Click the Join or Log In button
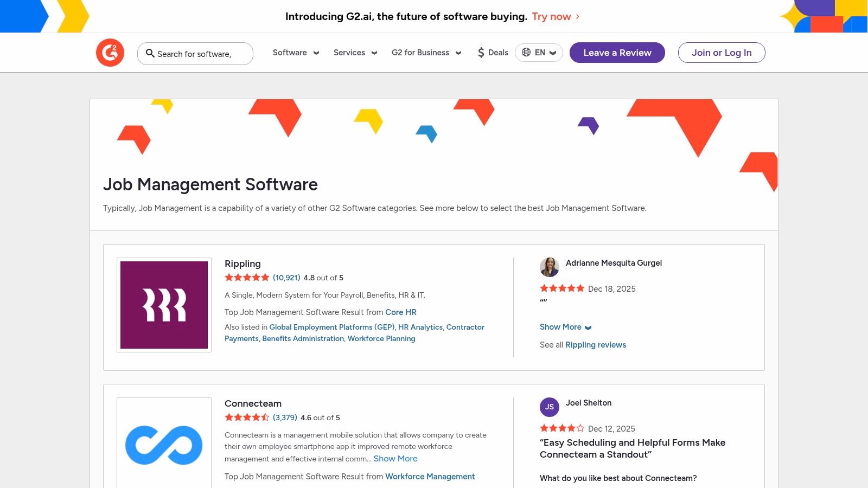868x488 pixels. coord(721,53)
